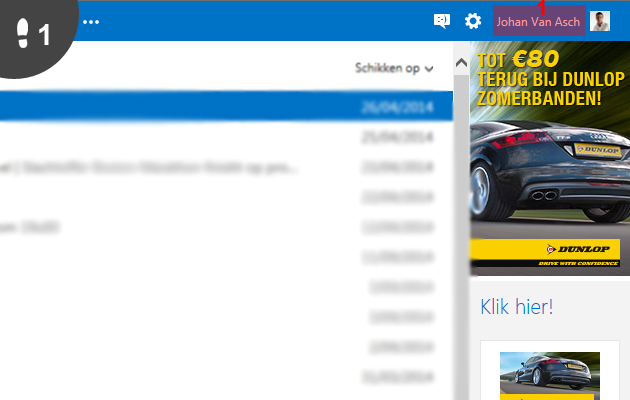Open the messaging chat icon
Viewport: 630px width, 400px height.
point(442,21)
